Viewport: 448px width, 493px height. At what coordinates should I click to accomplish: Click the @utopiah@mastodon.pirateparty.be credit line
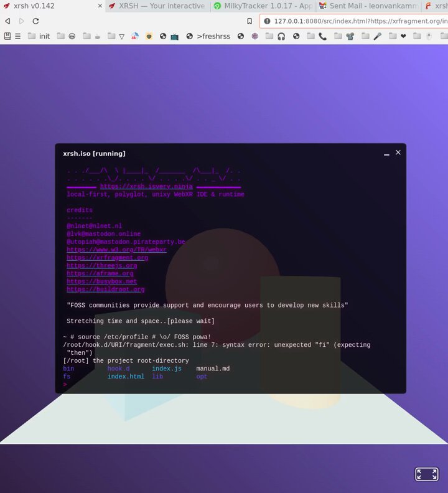126,242
